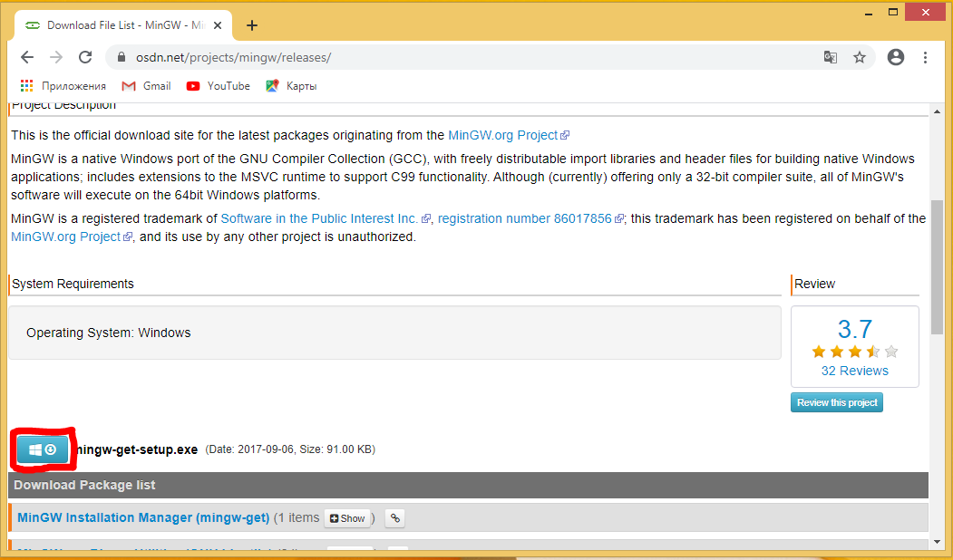This screenshot has width=953, height=560.
Task: Open MinGW Installation Manager (mingw-get) link
Action: 143,517
